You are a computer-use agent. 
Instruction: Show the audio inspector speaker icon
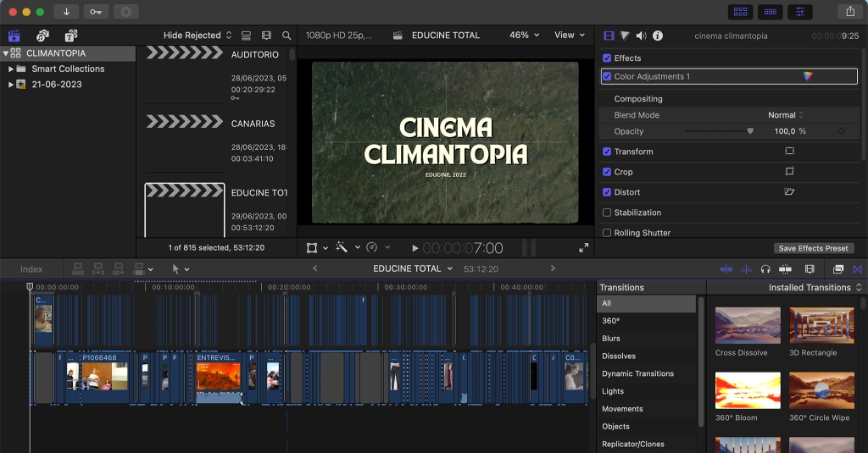point(641,36)
